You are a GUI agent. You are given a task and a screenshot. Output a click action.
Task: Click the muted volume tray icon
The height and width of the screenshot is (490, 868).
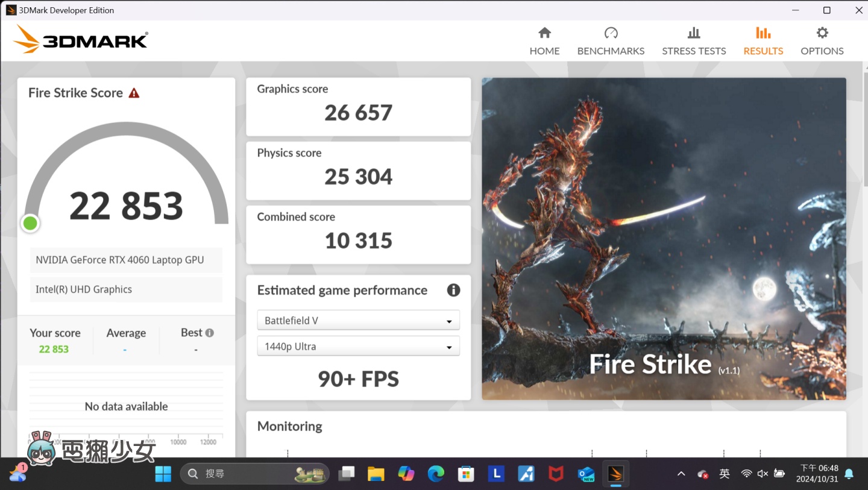pyautogui.click(x=763, y=474)
